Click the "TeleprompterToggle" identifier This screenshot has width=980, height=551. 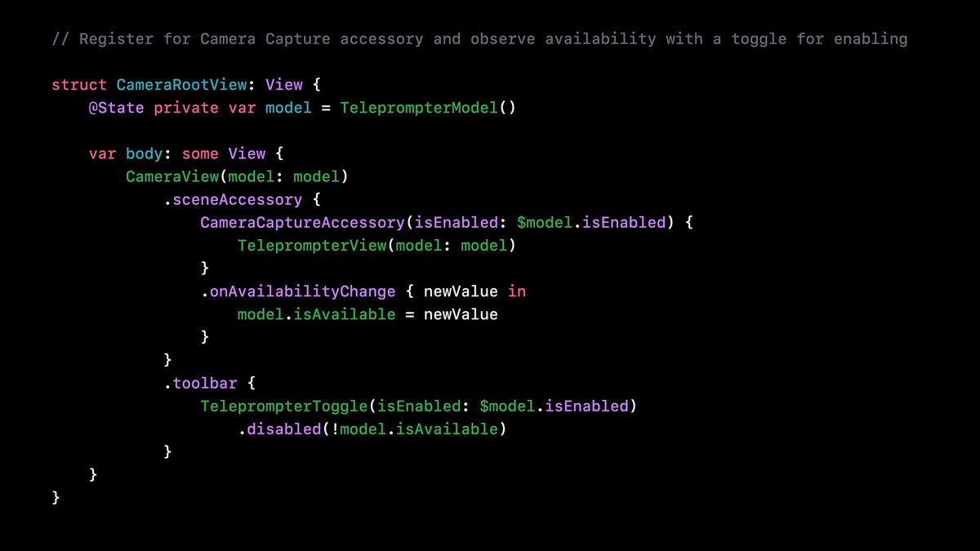click(x=284, y=406)
